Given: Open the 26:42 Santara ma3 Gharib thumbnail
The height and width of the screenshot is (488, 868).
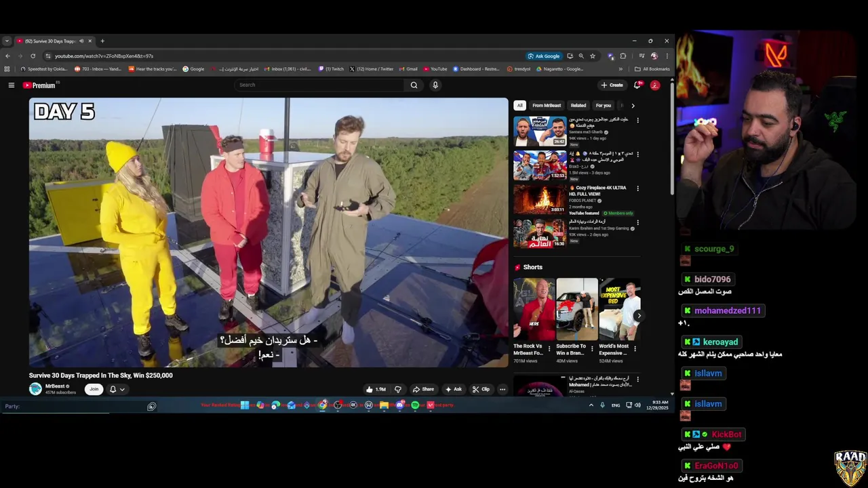Looking at the screenshot, I should 540,131.
